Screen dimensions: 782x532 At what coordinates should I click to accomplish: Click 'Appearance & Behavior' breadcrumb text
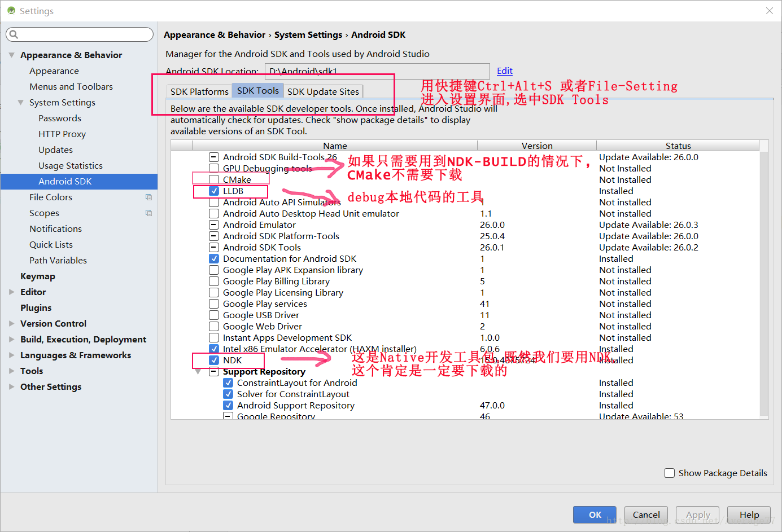coord(215,34)
